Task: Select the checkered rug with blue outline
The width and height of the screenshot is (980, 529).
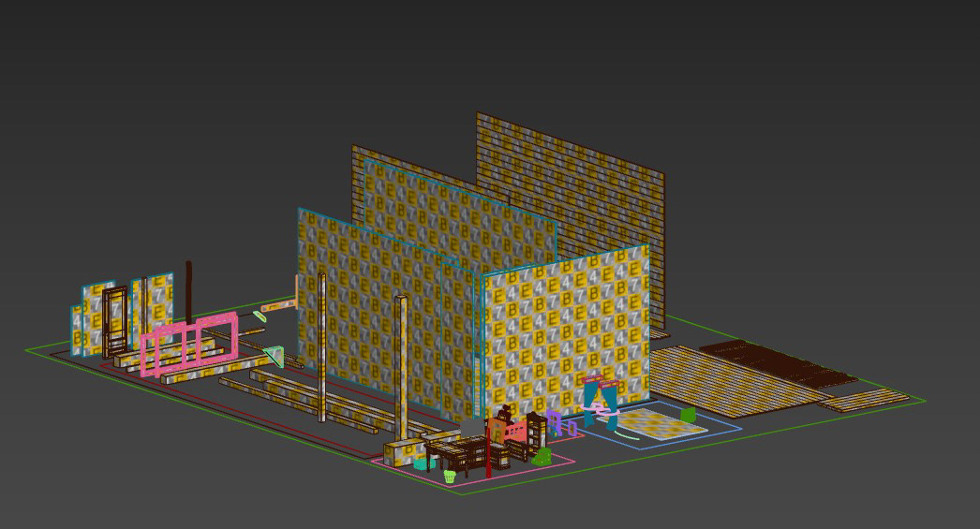Action: (650, 424)
